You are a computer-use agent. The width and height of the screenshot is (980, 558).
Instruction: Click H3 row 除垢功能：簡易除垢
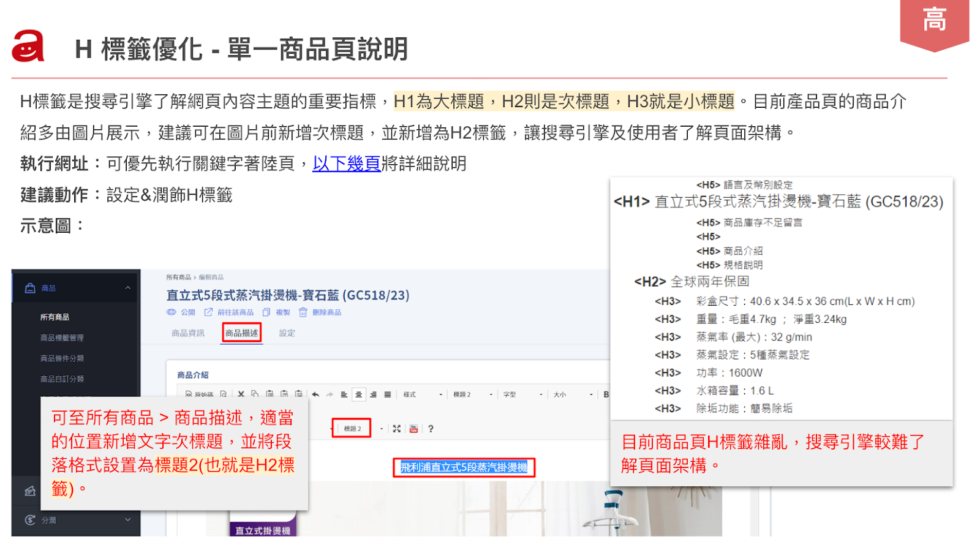click(x=744, y=408)
